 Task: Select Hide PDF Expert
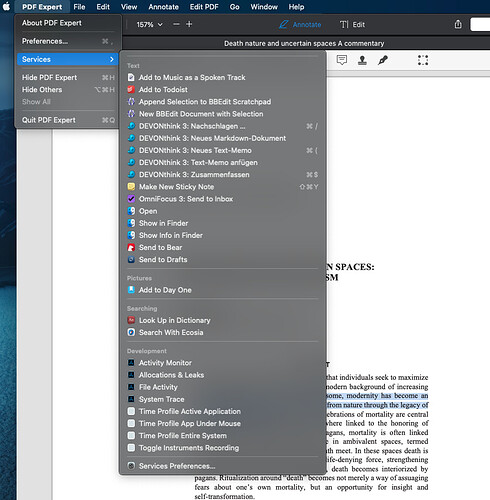(67, 77)
